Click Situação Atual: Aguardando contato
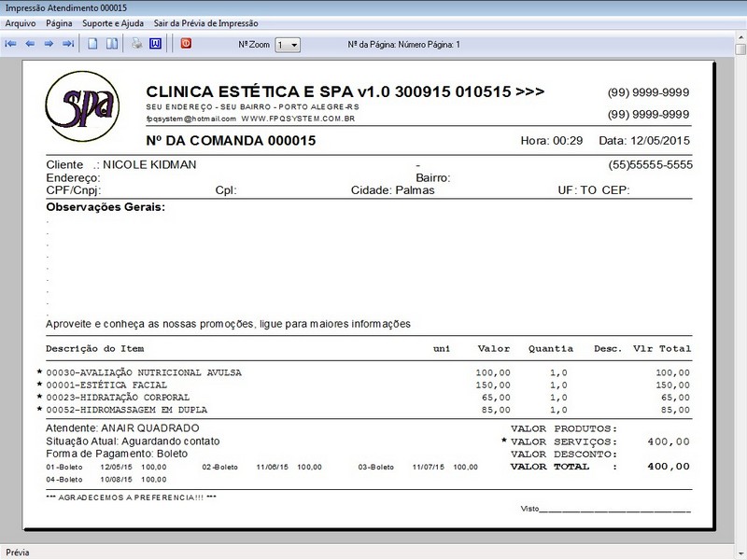Viewport: 747px width, 560px height. 133,441
